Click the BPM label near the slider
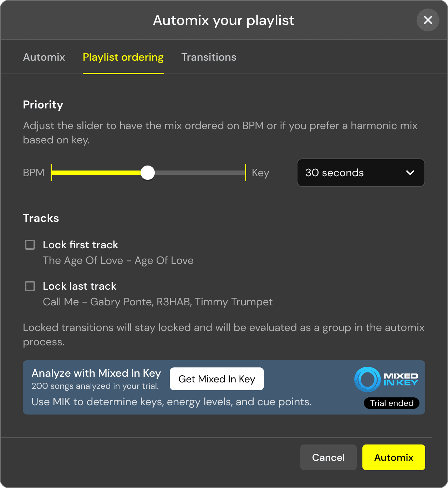Screen dimensions: 448x488 34,173
